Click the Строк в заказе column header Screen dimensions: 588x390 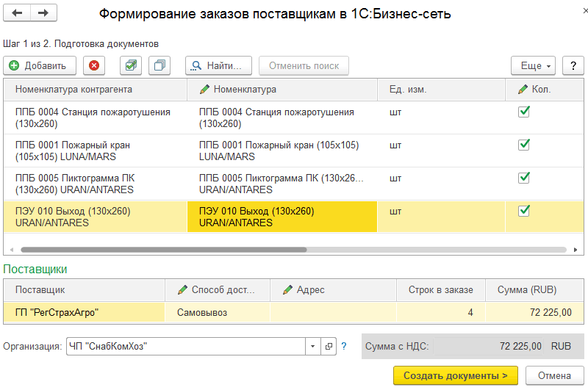(x=440, y=290)
